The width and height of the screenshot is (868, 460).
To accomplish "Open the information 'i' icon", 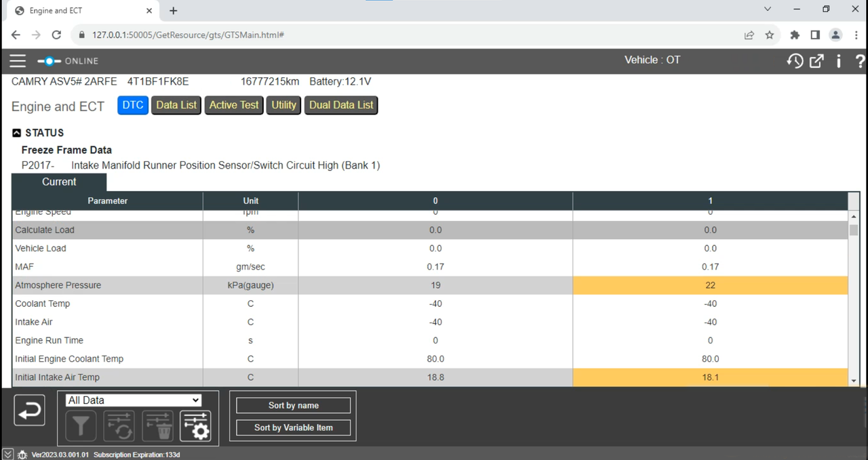I will point(839,61).
